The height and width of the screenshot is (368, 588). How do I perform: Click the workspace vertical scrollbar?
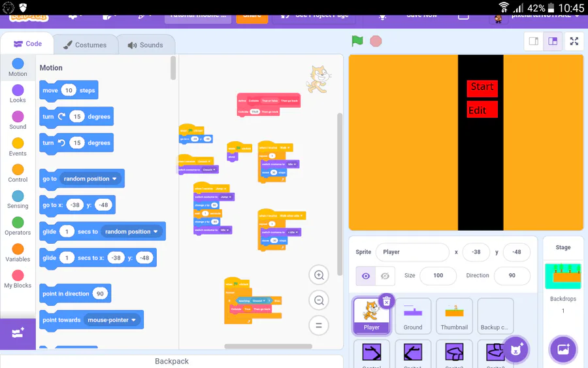click(x=340, y=194)
